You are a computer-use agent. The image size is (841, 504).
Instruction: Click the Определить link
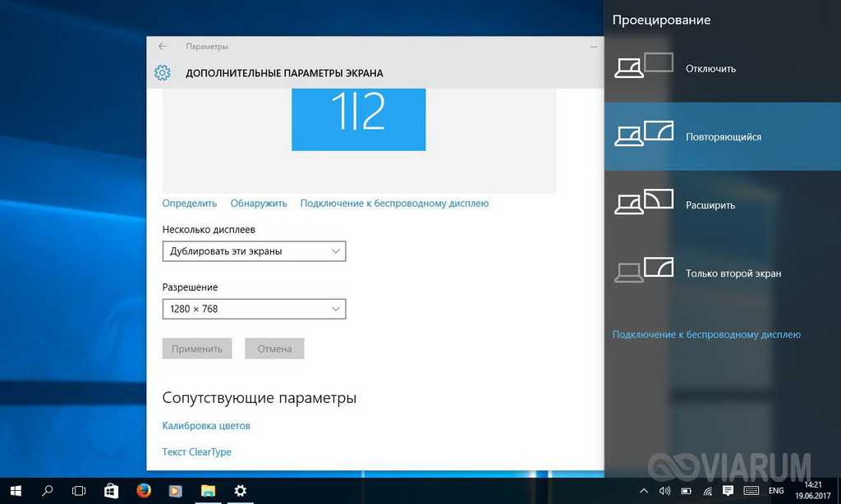[190, 203]
